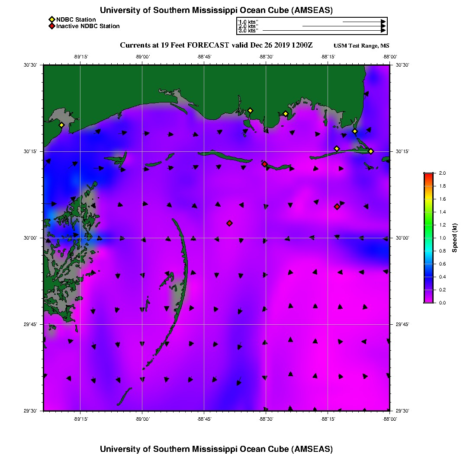Click the easternmost yellow NDBC station marker
Screen dimensions: 476x454
[x=371, y=151]
